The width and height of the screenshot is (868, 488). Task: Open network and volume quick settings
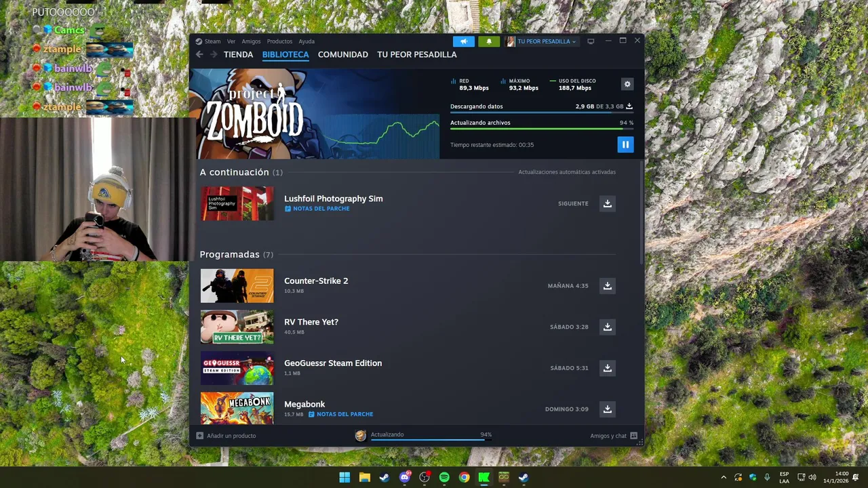[x=807, y=477]
